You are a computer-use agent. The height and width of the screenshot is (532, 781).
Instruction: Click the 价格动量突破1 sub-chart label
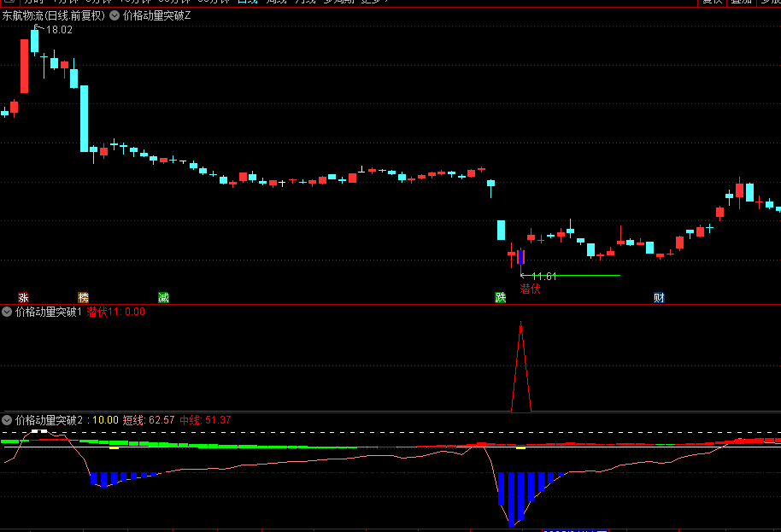(49, 312)
